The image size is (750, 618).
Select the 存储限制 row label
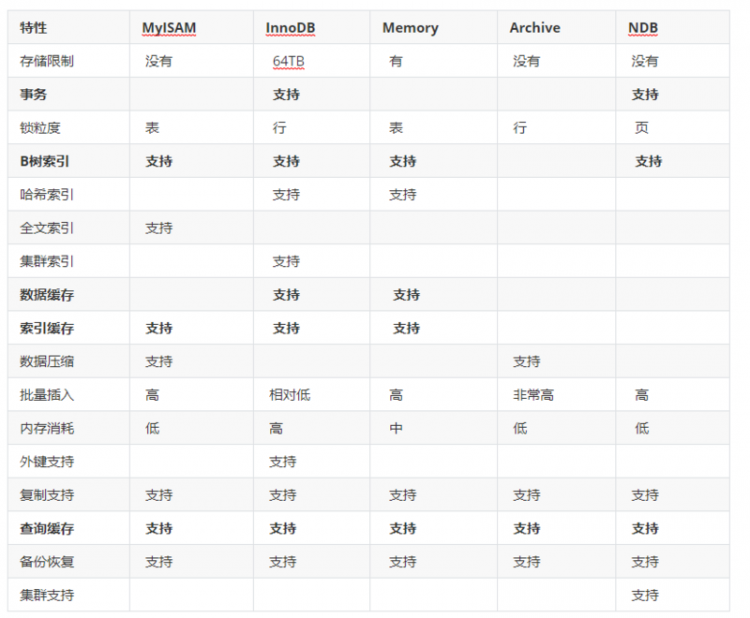(46, 61)
